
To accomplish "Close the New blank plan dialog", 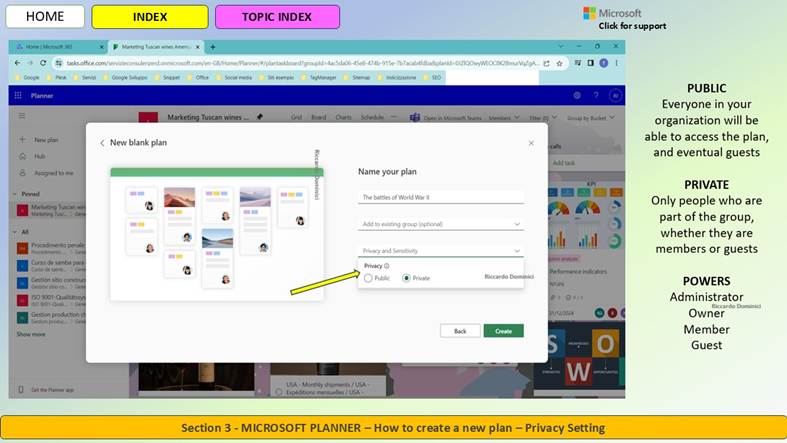I will pos(531,143).
